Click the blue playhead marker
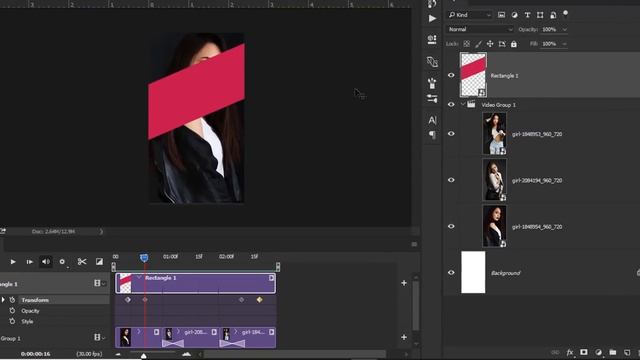The image size is (640, 360). coord(144,258)
